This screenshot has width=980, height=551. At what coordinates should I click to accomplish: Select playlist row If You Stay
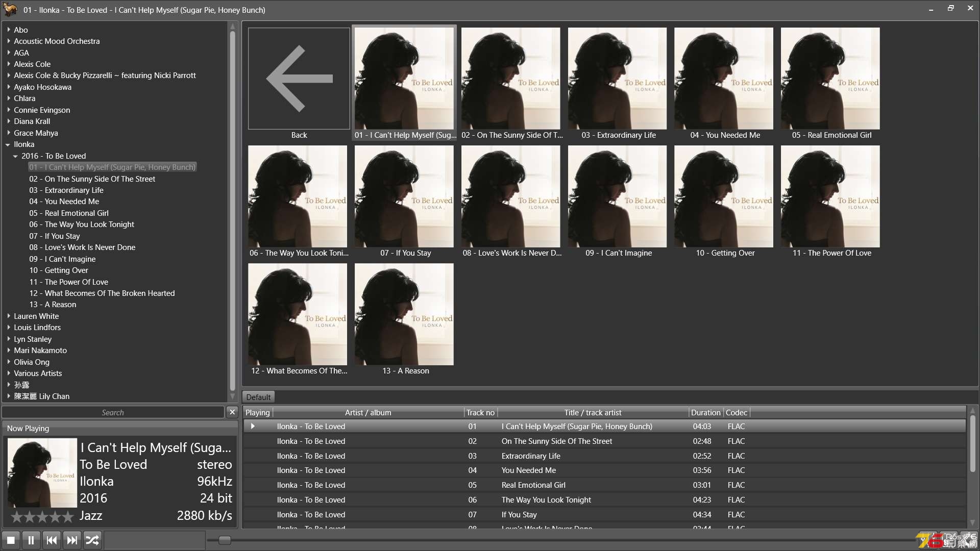click(604, 514)
